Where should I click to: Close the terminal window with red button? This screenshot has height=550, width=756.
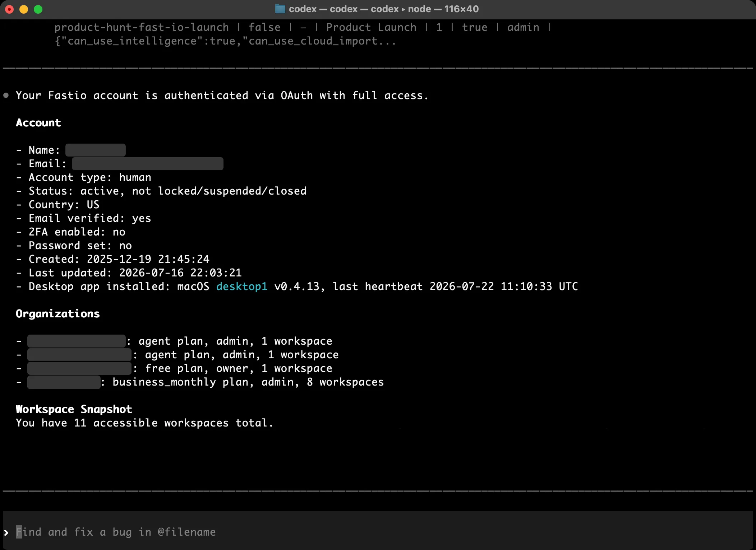point(10,9)
